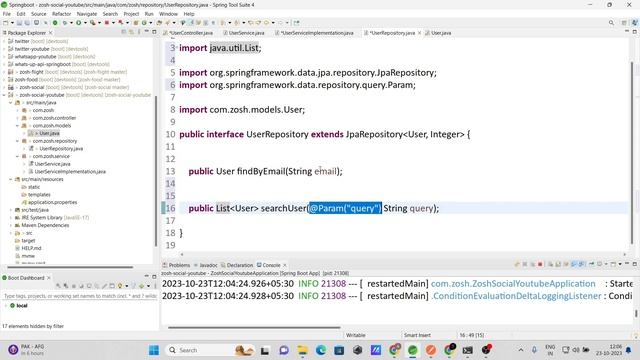The width and height of the screenshot is (640, 360).
Task: Open the Run button dropdown arrow
Action: 85,23
